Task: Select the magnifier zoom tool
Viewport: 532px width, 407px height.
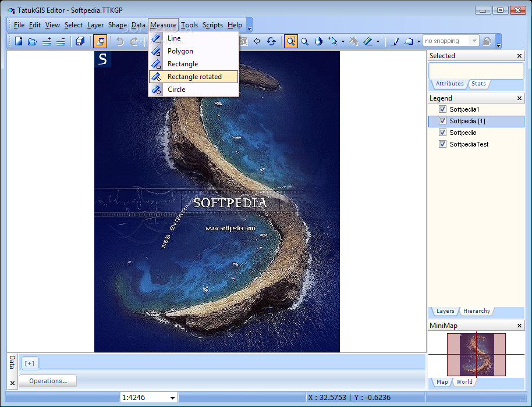Action: click(x=304, y=41)
